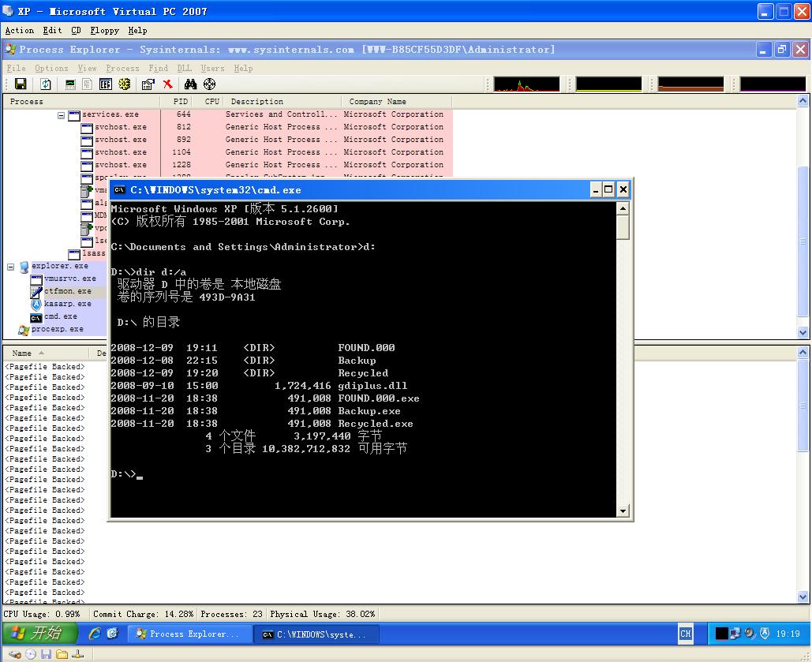Open the Users menu

coord(212,68)
